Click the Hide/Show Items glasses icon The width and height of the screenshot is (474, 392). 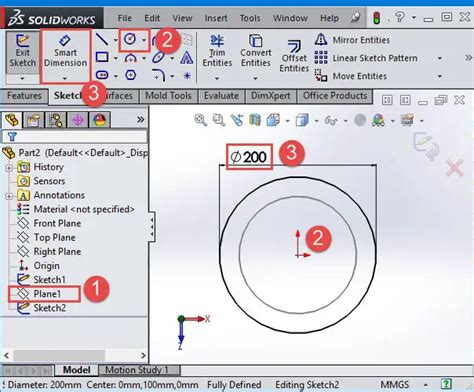pyautogui.click(x=331, y=120)
